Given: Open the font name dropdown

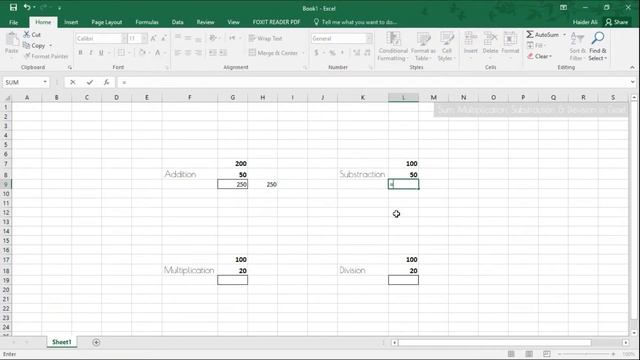Looking at the screenshot, I should [x=124, y=38].
